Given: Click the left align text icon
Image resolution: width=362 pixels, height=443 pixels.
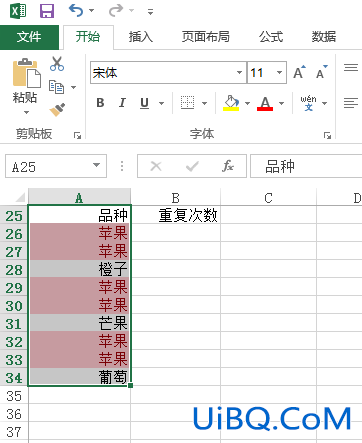Looking at the screenshot, I should pyautogui.click(x=351, y=103).
